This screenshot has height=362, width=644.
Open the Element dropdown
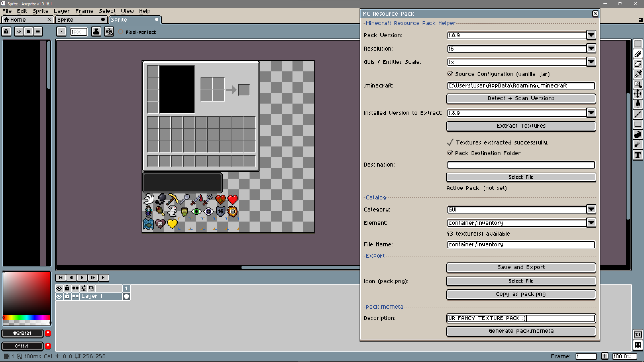pyautogui.click(x=591, y=223)
